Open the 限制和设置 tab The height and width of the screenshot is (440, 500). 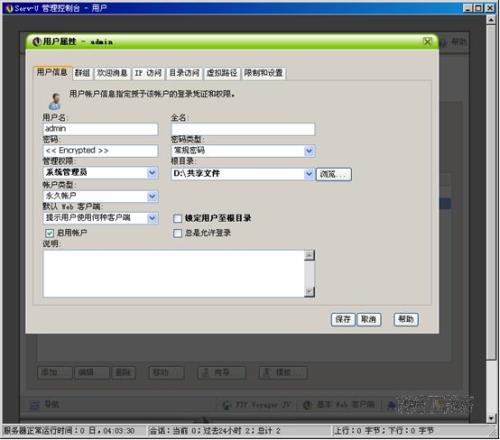(x=264, y=73)
